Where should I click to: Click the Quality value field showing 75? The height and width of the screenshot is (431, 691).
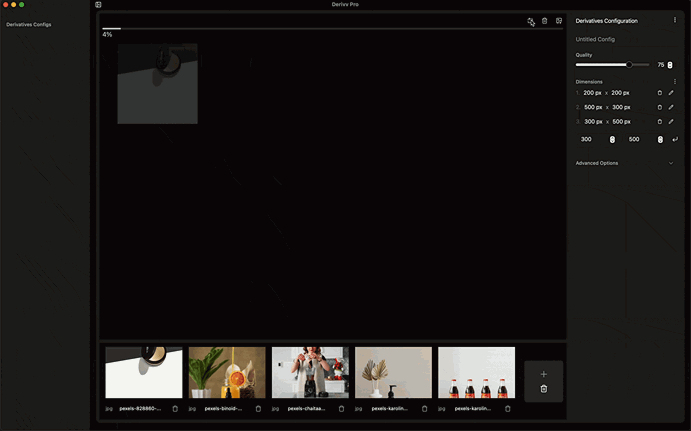[660, 65]
